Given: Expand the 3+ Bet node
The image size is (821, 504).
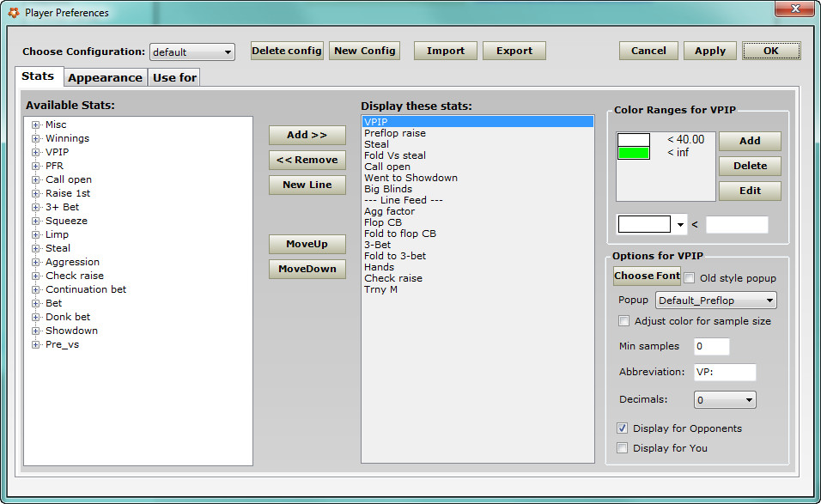Looking at the screenshot, I should click(x=35, y=207).
